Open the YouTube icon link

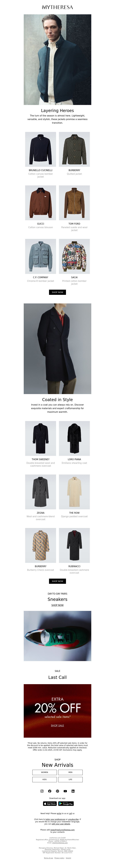[65, 791]
